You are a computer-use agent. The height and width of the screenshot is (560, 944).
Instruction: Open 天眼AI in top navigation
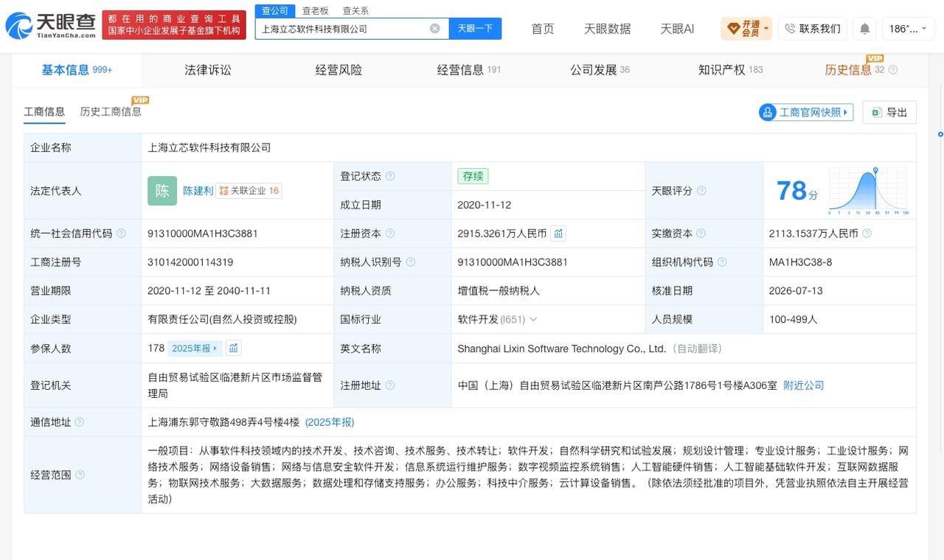(x=677, y=29)
